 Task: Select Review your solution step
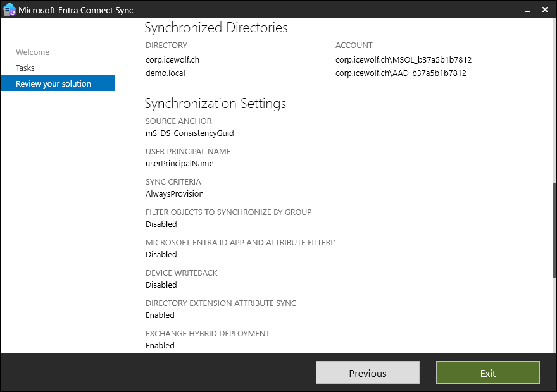click(58, 83)
